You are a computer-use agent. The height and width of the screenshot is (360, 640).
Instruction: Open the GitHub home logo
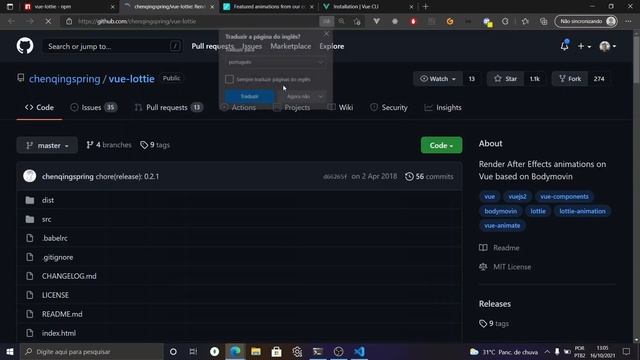coord(25,46)
